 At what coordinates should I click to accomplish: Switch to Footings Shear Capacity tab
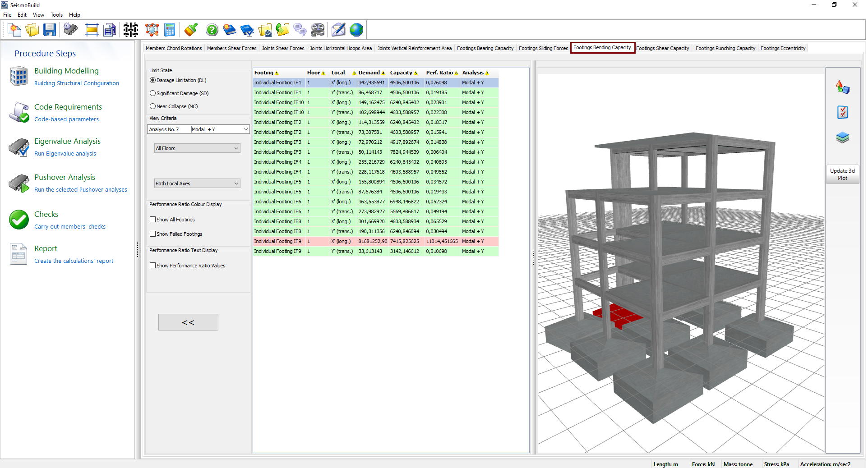point(662,48)
